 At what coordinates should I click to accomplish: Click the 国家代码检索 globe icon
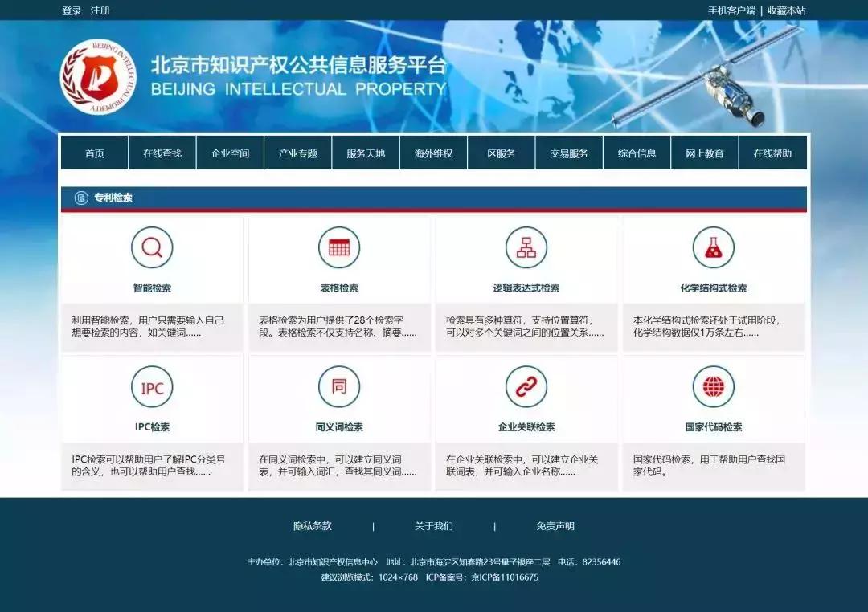click(713, 386)
